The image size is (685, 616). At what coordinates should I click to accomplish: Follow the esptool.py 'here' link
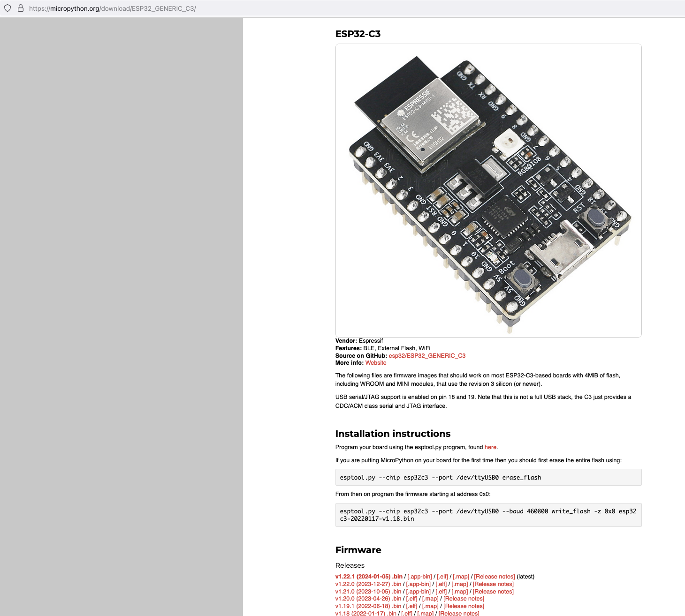click(490, 447)
